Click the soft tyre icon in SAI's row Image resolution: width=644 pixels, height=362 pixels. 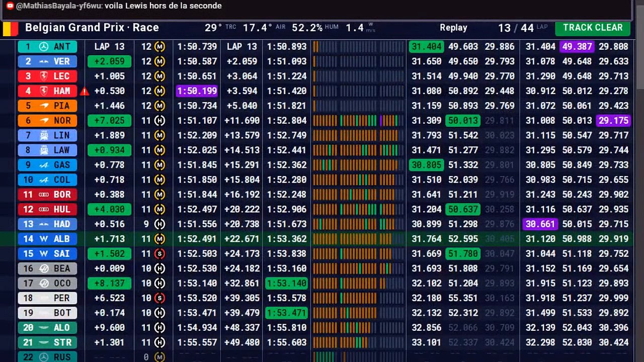click(159, 254)
